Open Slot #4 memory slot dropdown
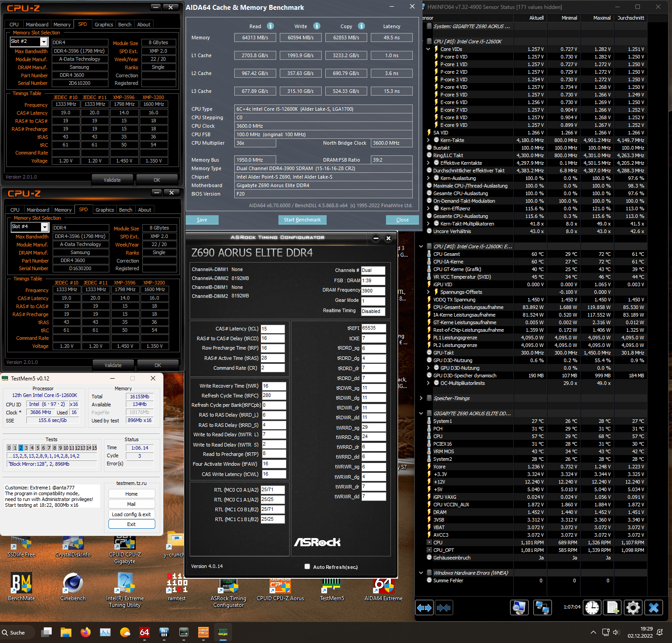672x643 pixels. coord(45,227)
